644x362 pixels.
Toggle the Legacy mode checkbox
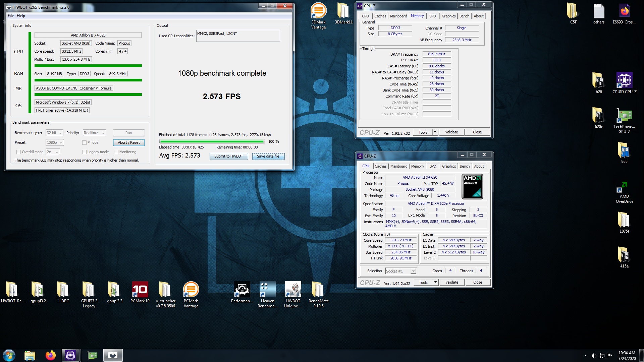point(85,152)
